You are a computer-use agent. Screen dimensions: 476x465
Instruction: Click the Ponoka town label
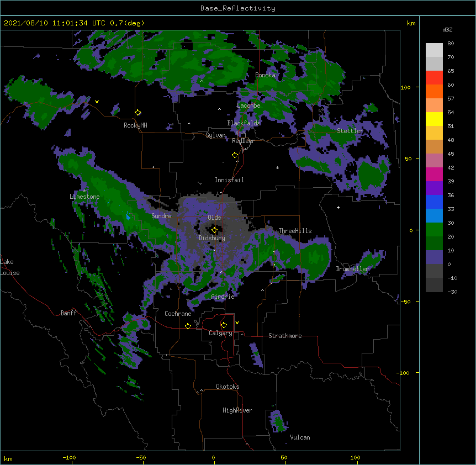(x=265, y=75)
